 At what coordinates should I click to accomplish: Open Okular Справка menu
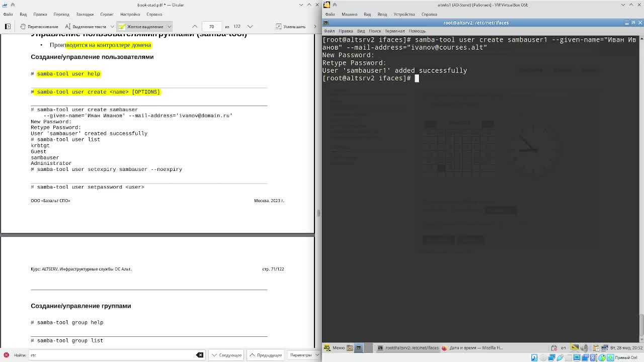(154, 14)
